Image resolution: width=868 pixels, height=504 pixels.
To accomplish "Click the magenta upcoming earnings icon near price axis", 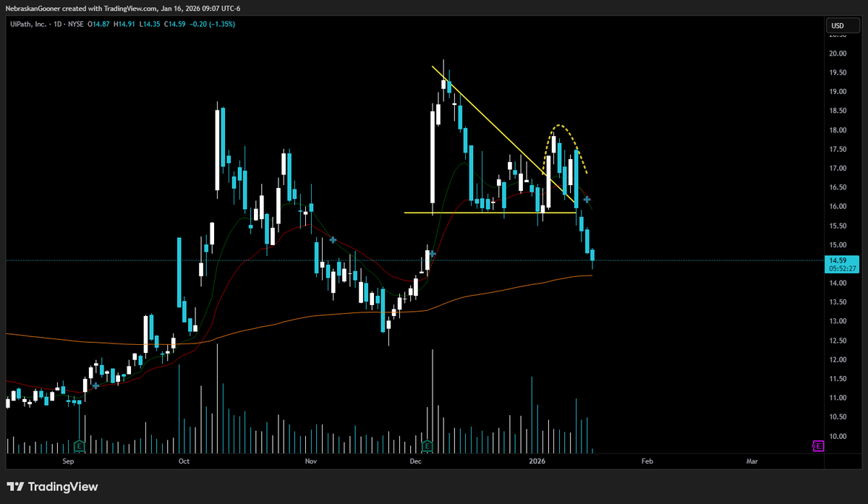I will [818, 446].
